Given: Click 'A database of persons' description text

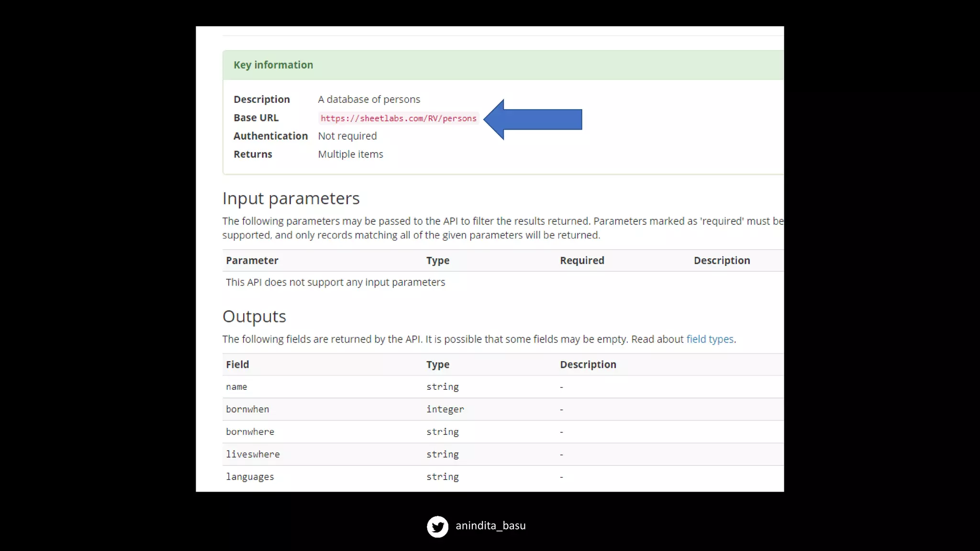Looking at the screenshot, I should point(369,99).
